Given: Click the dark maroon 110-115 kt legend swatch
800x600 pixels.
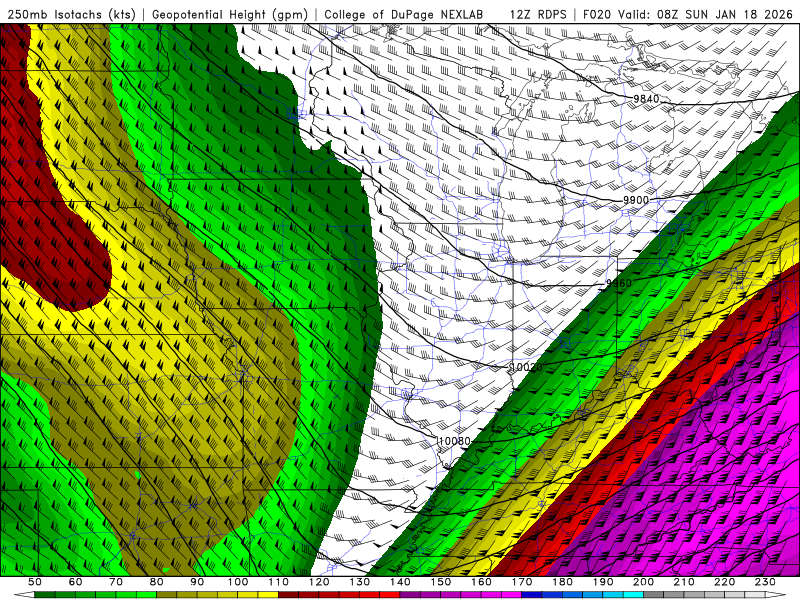Looking at the screenshot, I should [288, 595].
